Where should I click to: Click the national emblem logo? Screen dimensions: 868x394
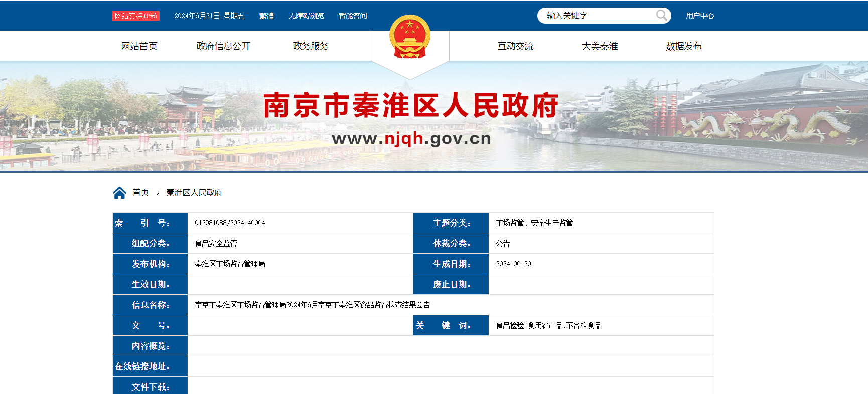click(x=410, y=37)
